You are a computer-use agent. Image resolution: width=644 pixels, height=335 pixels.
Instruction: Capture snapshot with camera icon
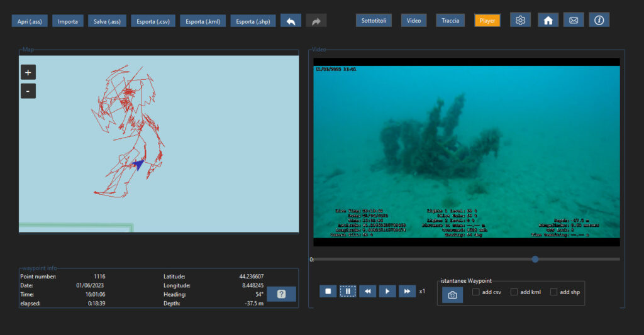(453, 295)
